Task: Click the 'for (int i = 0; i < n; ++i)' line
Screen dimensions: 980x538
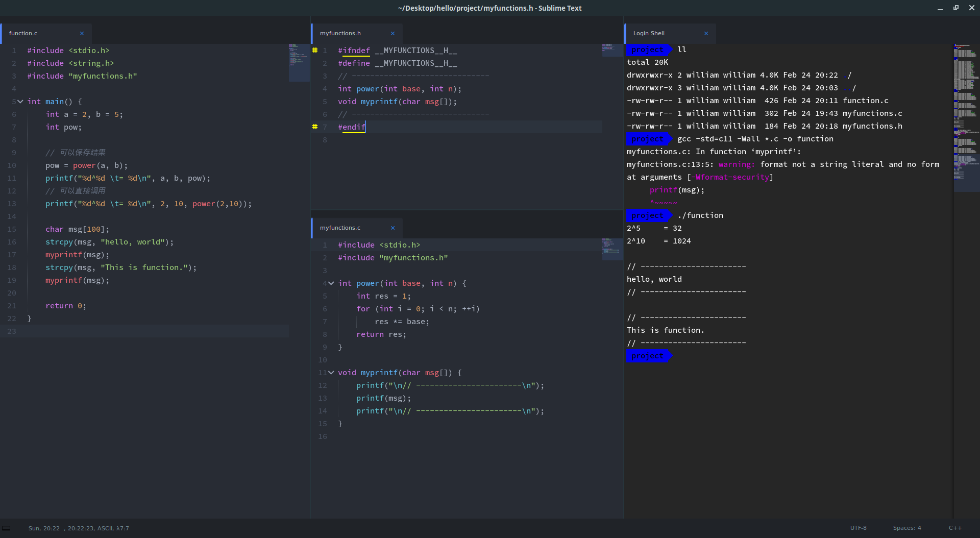Action: [418, 309]
